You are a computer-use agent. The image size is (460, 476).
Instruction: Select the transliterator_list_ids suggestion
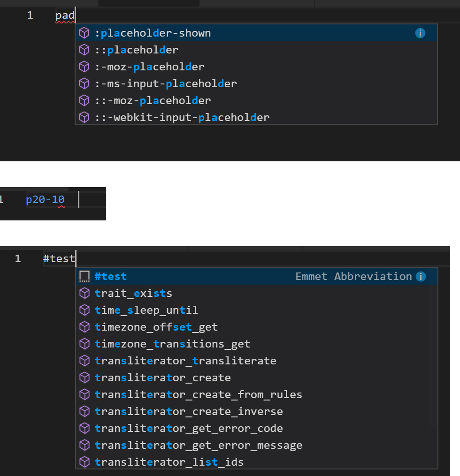[169, 461]
